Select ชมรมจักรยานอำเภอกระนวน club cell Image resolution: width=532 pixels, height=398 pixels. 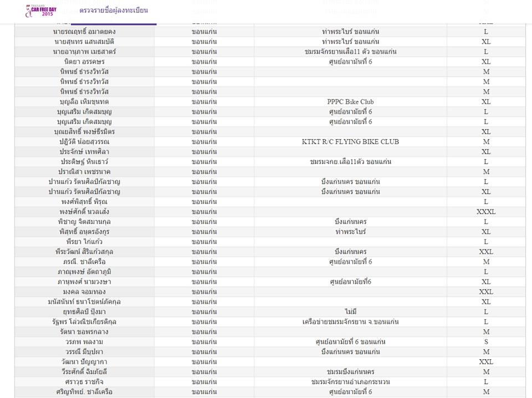click(350, 382)
